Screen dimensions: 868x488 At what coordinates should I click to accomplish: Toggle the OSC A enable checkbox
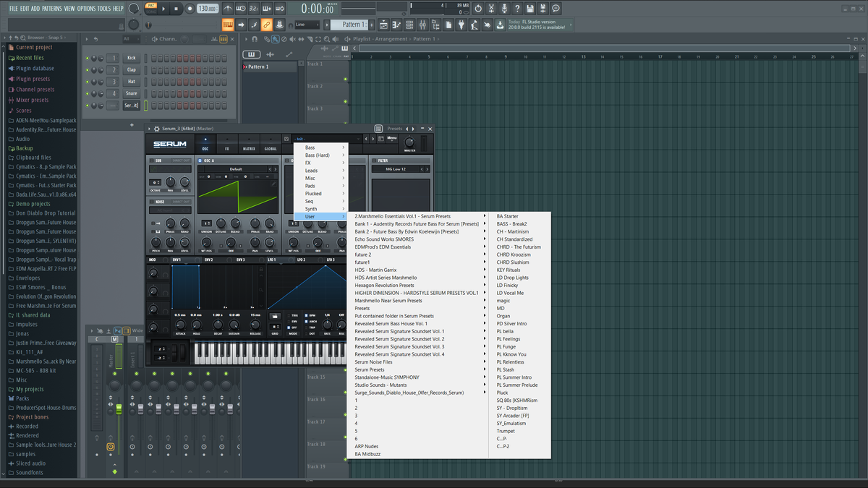(x=200, y=160)
